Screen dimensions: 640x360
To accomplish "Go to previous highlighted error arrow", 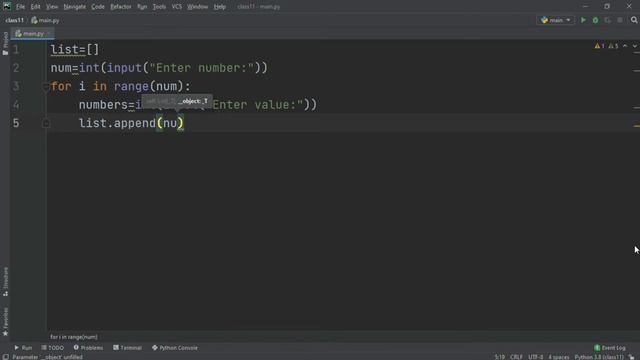I will [625, 46].
